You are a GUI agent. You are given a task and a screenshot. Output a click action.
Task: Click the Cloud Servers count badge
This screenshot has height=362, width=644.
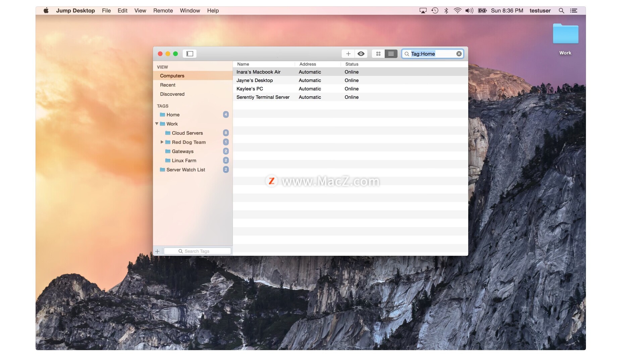tap(226, 133)
